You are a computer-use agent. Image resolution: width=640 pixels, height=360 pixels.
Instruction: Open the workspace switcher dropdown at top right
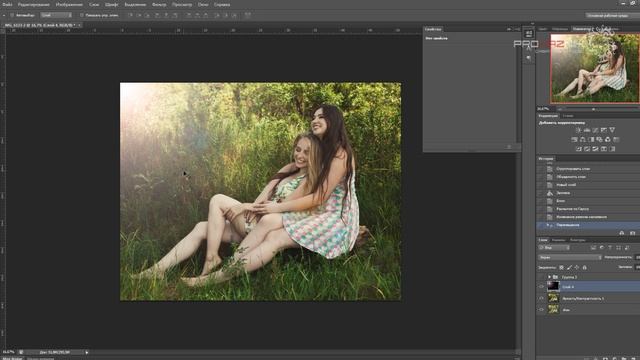point(612,16)
